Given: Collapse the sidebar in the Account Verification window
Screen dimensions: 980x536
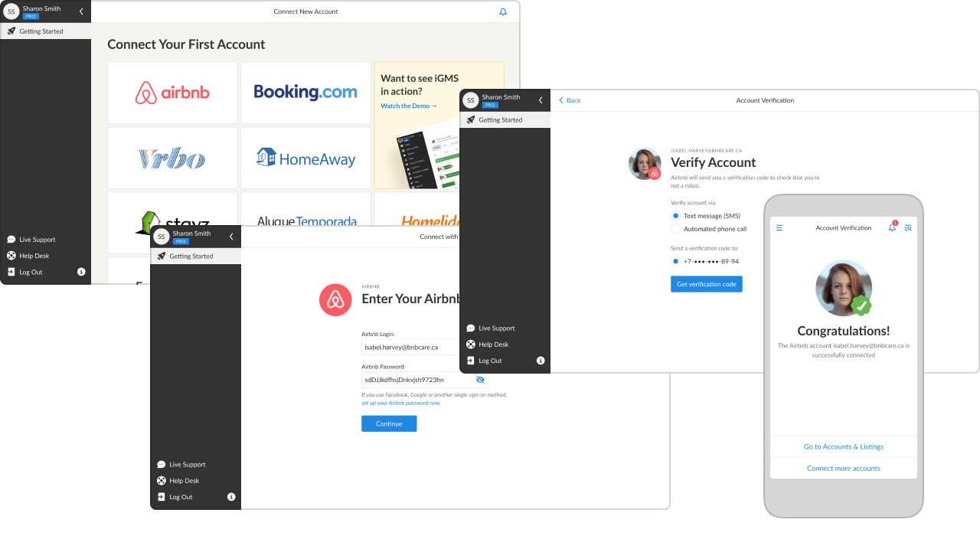Looking at the screenshot, I should point(541,100).
